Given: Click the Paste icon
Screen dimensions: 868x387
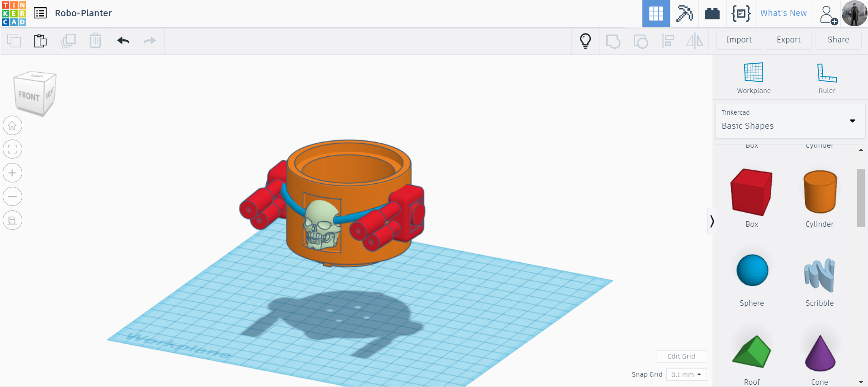Looking at the screenshot, I should (40, 41).
